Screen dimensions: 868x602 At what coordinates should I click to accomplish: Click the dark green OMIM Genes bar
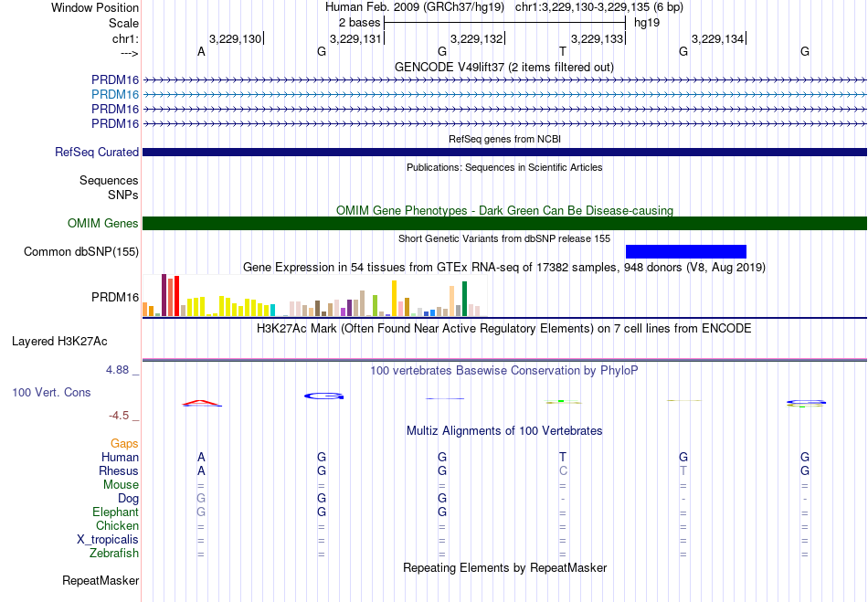[504, 223]
